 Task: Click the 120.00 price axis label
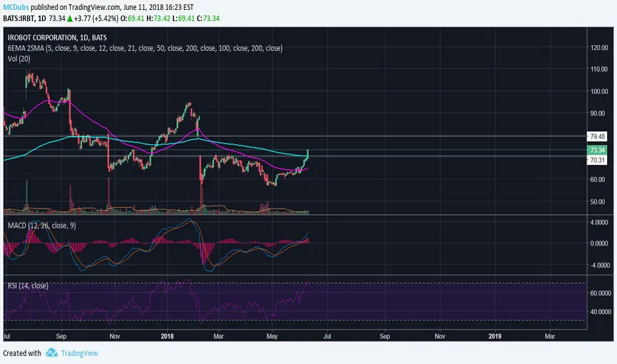tap(599, 48)
